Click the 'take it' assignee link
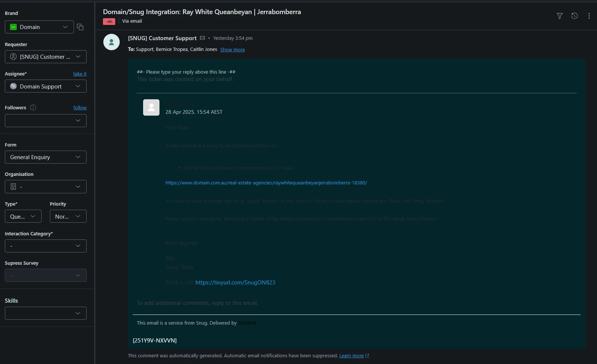The image size is (597, 364). coord(80,74)
